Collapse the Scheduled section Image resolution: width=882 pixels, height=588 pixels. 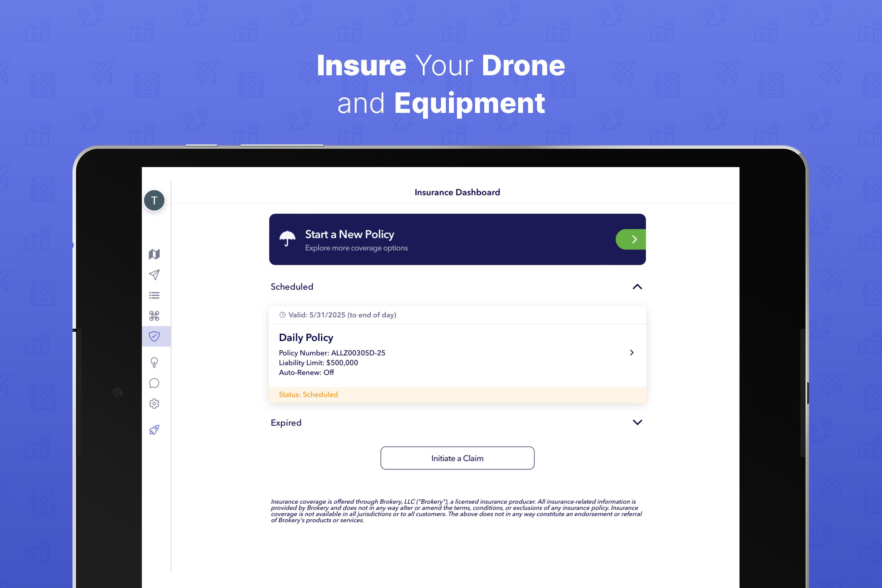(x=637, y=287)
